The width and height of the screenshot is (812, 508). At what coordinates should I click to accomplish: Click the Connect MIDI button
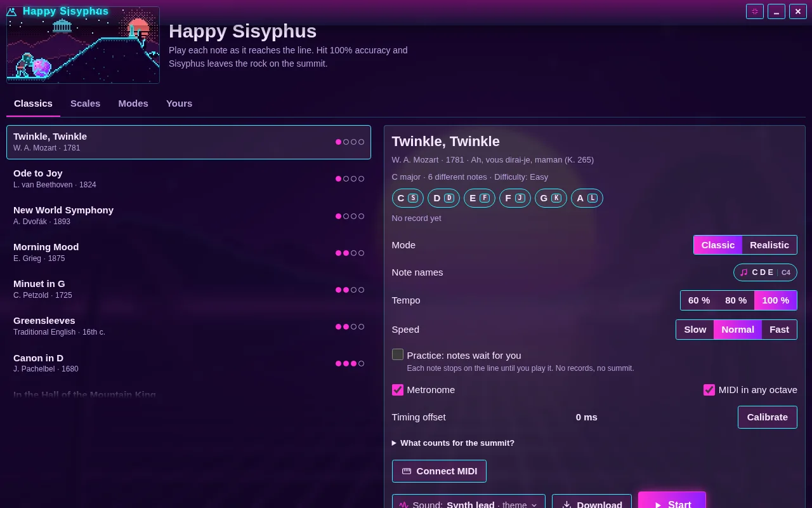pos(439,471)
